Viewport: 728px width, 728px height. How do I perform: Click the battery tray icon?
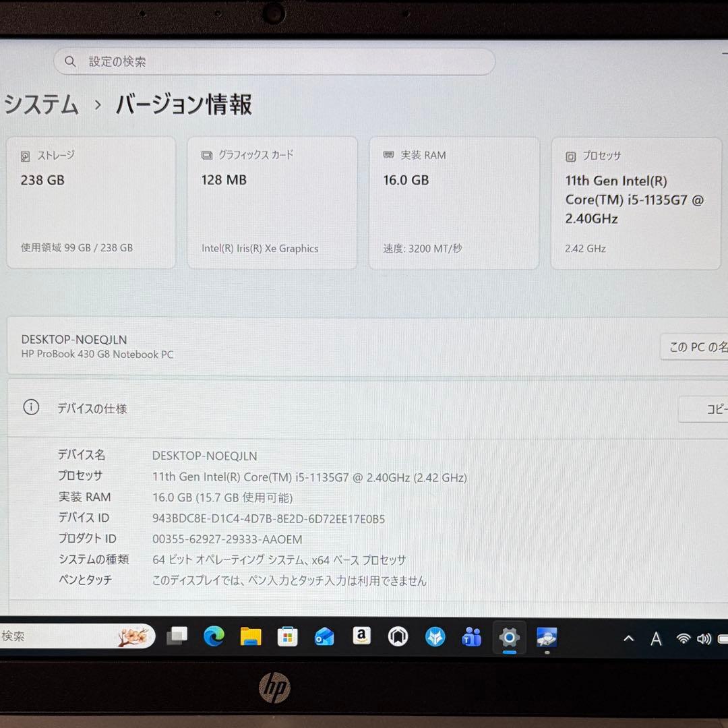[723, 639]
